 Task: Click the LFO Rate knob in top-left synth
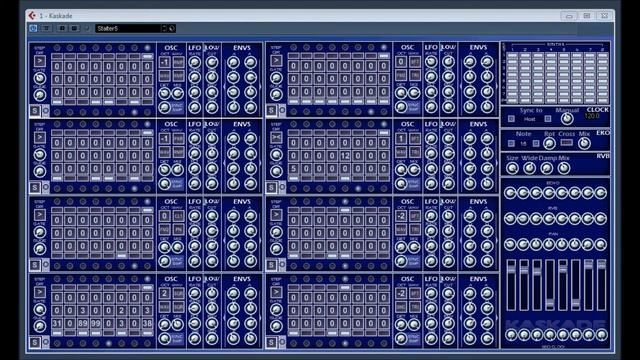point(195,62)
